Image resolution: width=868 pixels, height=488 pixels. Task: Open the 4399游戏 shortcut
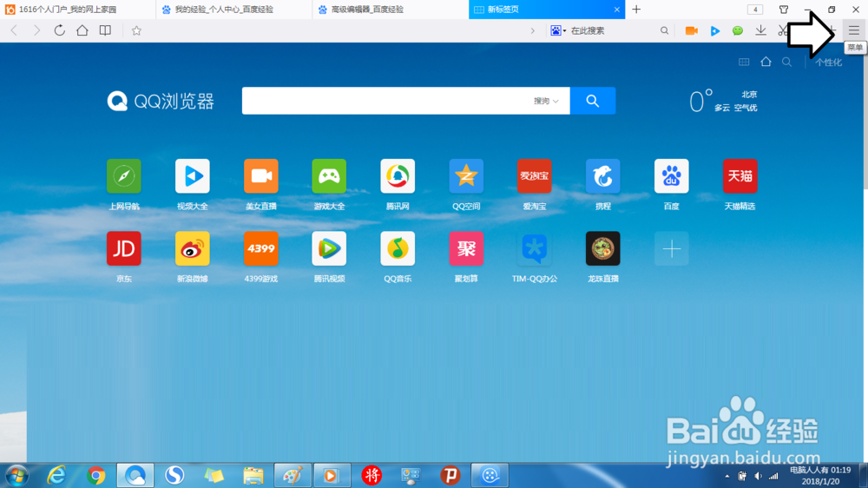coord(260,257)
